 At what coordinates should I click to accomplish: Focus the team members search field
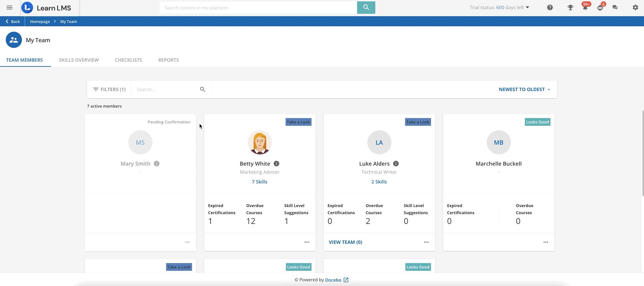pyautogui.click(x=165, y=89)
